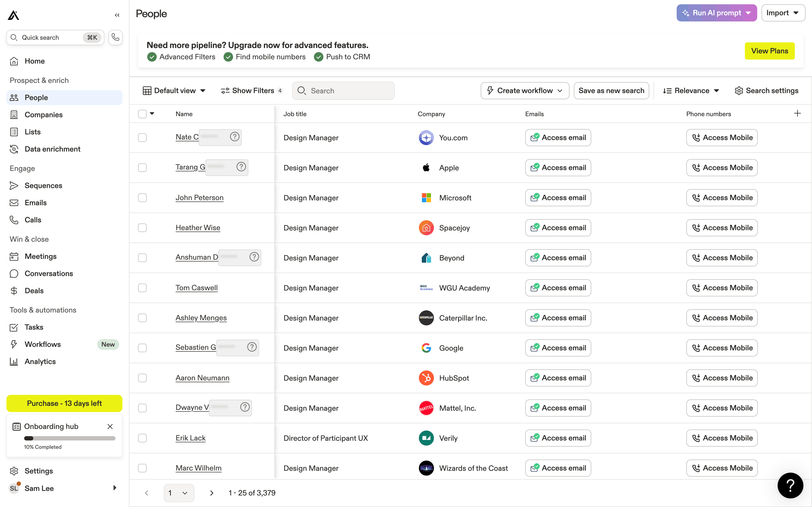Viewport: 812px width, 507px height.
Task: Click Access email for Microsoft row
Action: 558,198
